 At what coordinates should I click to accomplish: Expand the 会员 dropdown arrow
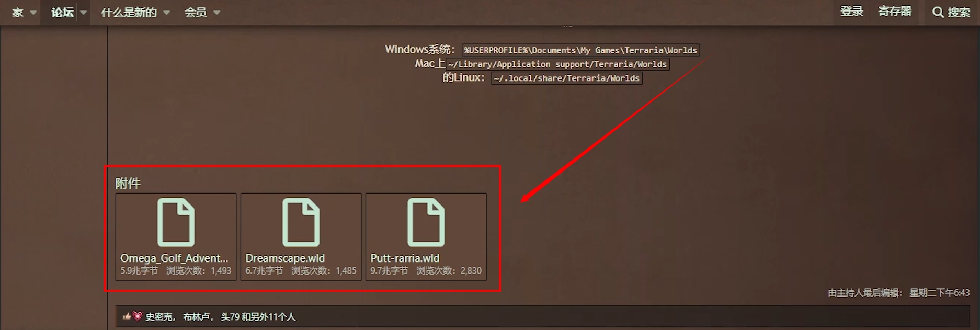216,13
